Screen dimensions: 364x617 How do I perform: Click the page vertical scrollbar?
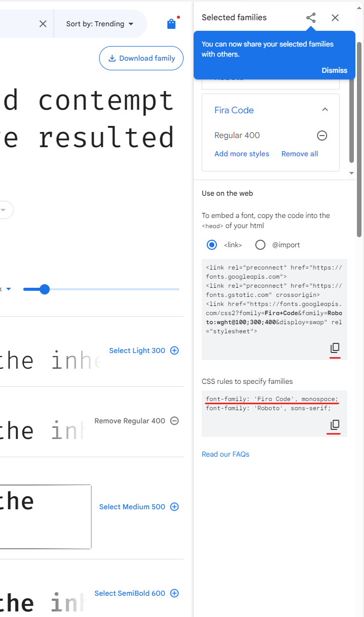click(360, 139)
